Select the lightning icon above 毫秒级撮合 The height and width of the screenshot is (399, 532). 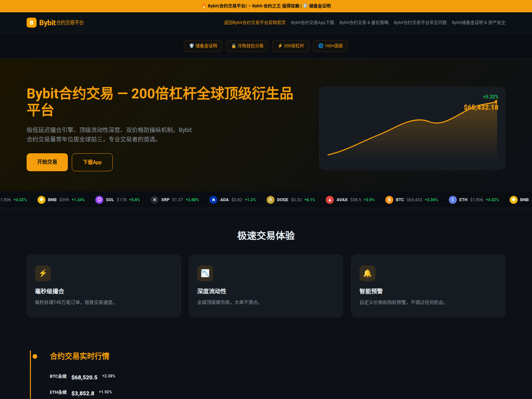(43, 273)
